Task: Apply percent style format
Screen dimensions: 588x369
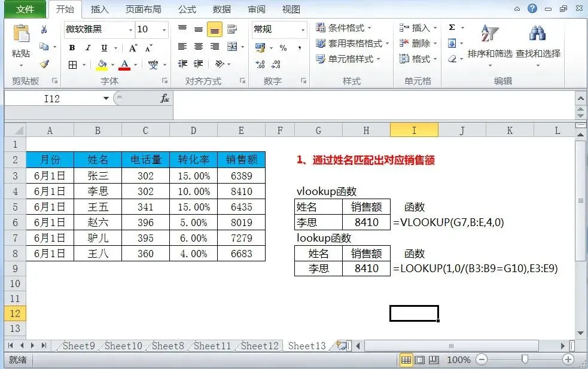Action: pos(283,48)
